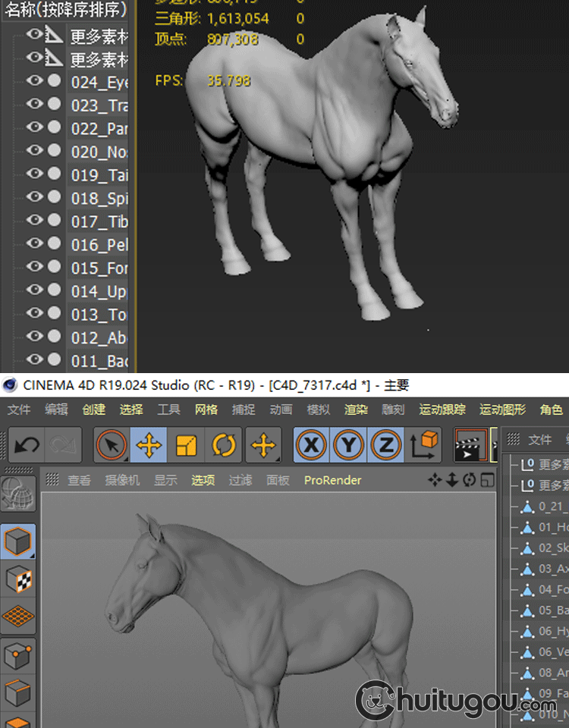Open the ProRender viewport menu

pyautogui.click(x=332, y=480)
